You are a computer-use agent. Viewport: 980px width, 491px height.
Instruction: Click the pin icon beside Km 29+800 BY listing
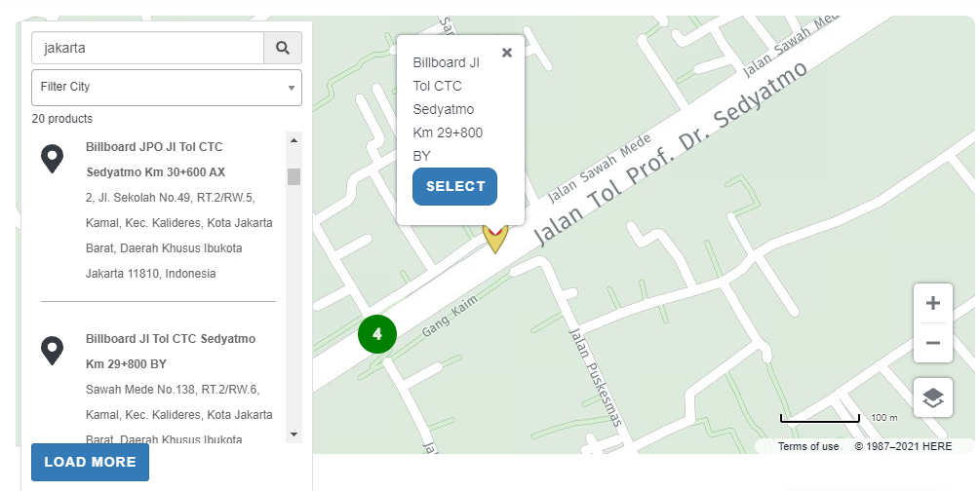53,351
